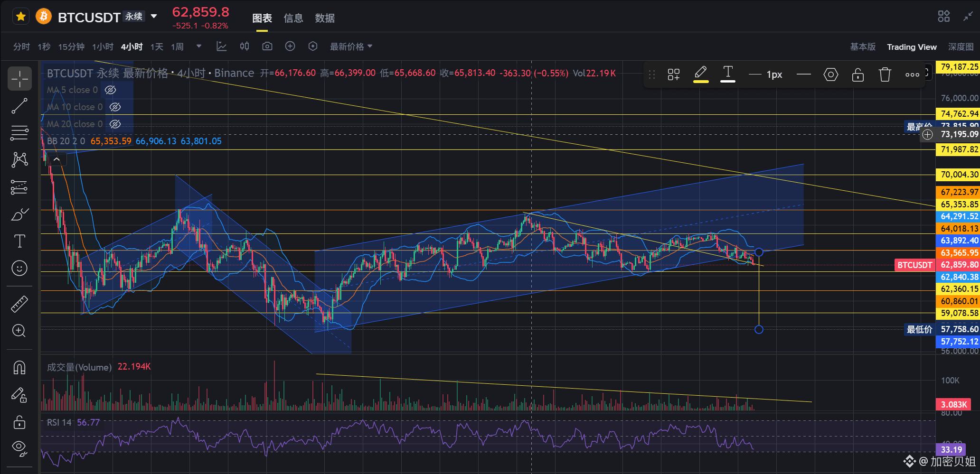Toggle visibility of MA 20 indicator
Image resolution: width=980 pixels, height=474 pixels.
click(x=115, y=124)
